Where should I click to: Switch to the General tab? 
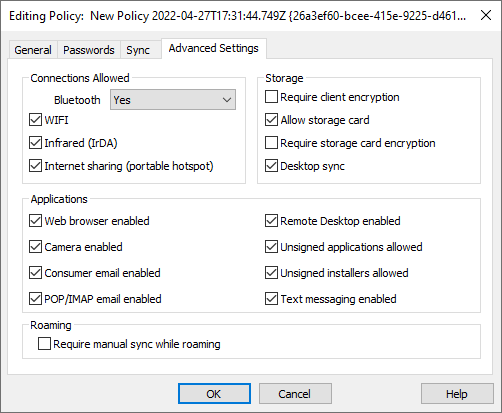[33, 50]
